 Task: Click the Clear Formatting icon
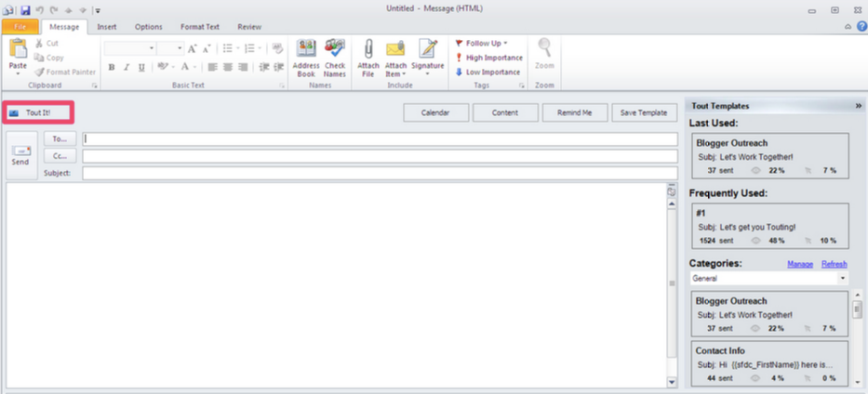point(278,48)
